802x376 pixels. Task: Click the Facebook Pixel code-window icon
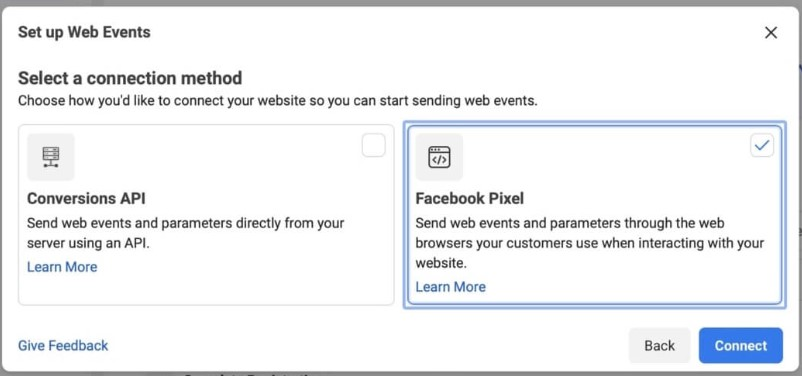(x=439, y=157)
